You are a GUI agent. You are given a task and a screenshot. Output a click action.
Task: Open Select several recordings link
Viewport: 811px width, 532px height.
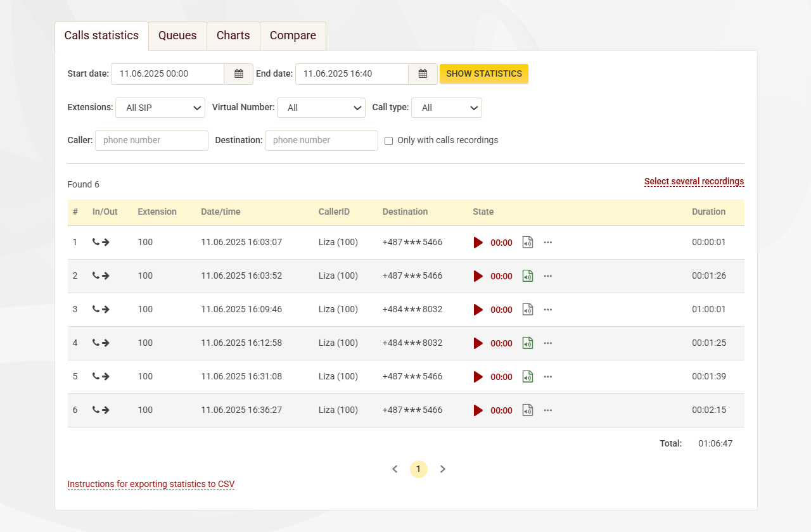(694, 181)
